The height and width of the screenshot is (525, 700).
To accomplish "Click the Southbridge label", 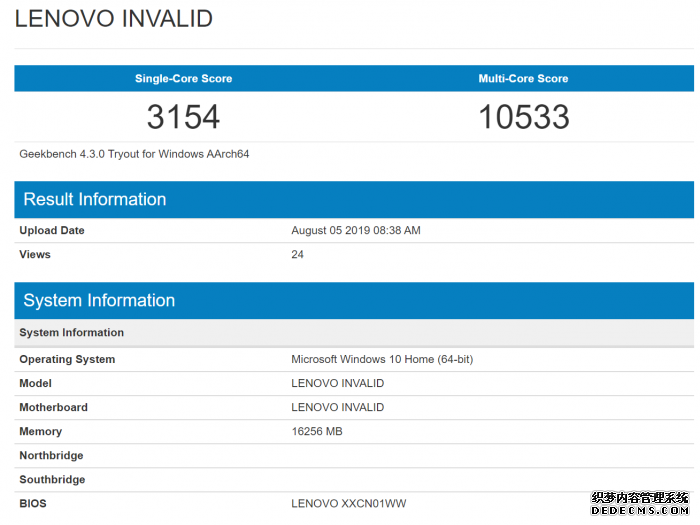I will pos(52,480).
